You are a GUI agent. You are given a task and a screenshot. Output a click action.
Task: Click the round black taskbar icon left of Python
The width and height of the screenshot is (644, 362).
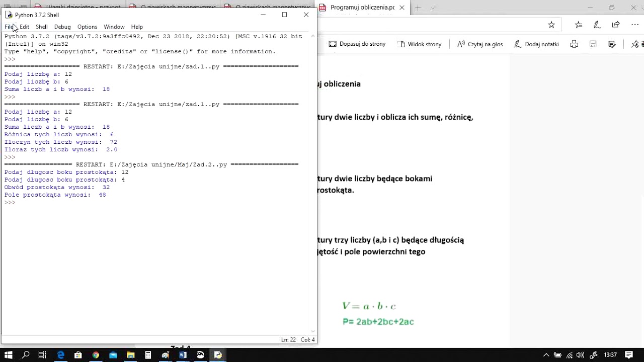(200, 355)
